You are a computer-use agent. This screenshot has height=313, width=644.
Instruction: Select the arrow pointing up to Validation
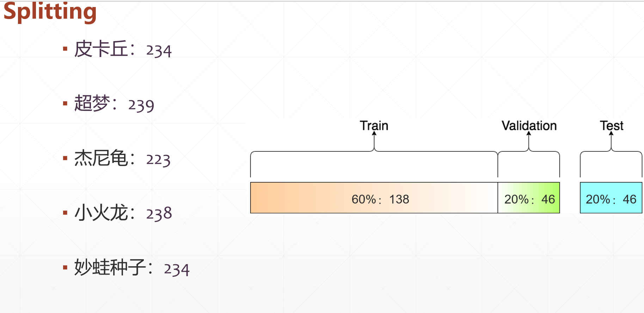(x=529, y=141)
